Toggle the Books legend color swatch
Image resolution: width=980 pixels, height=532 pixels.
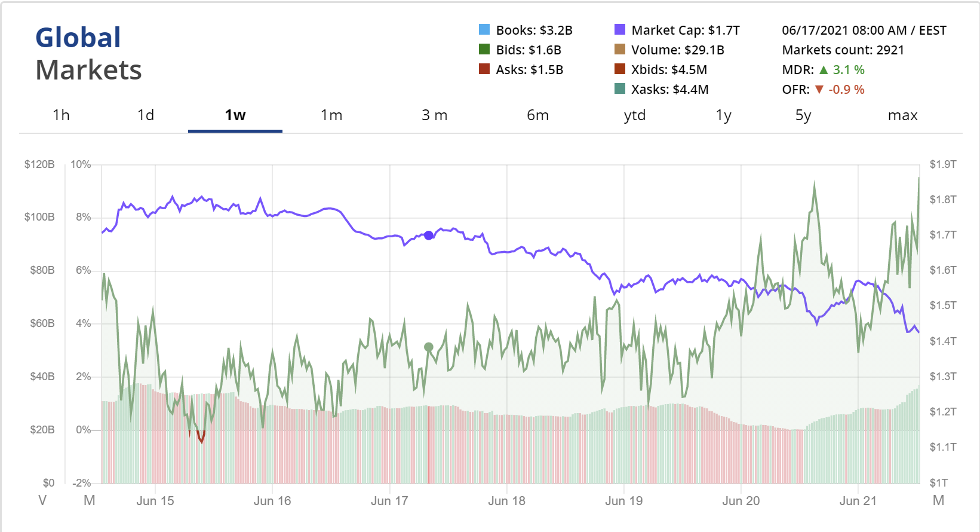click(484, 30)
